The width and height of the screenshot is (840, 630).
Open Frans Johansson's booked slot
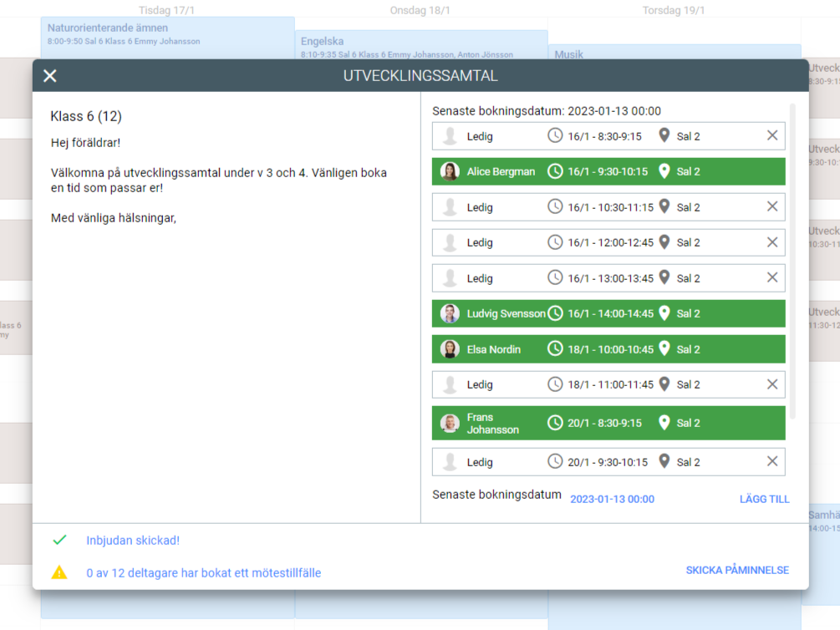608,423
